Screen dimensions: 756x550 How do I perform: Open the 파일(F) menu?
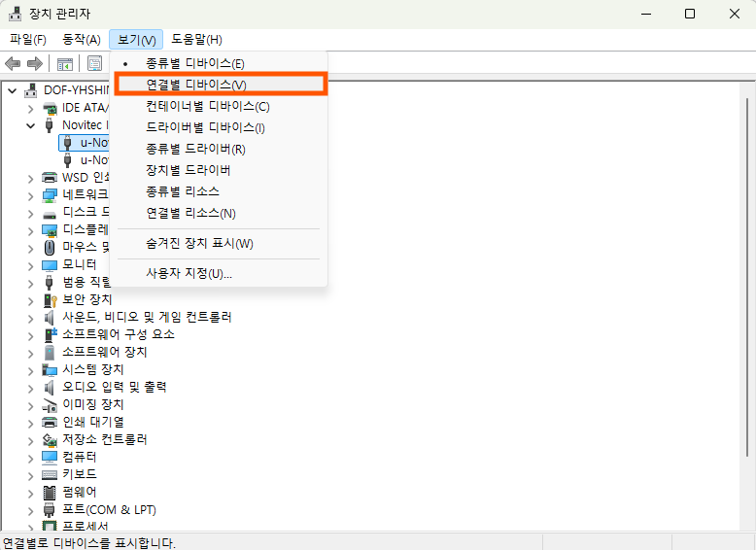click(27, 39)
